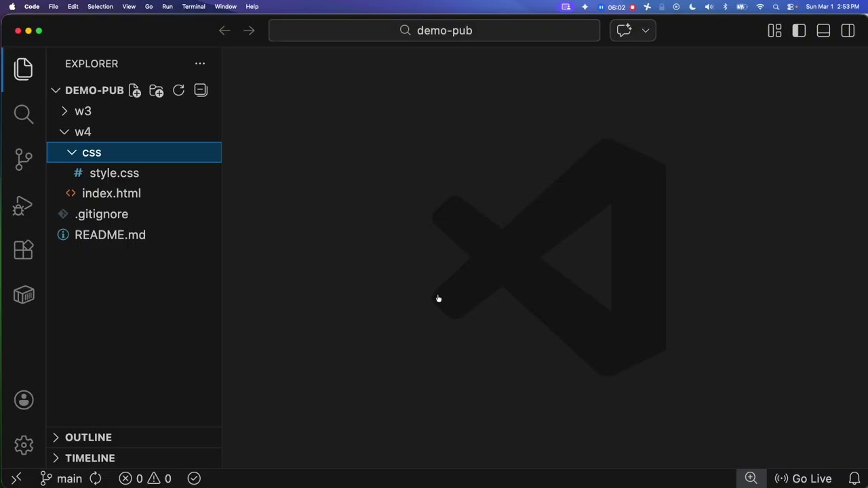The width and height of the screenshot is (868, 488).
Task: Open the Code application menu
Action: pos(32,7)
